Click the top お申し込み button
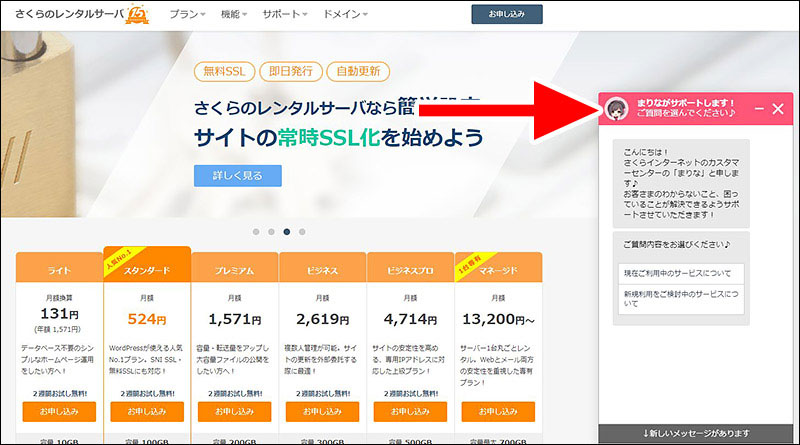This screenshot has height=445, width=800. 506,14
